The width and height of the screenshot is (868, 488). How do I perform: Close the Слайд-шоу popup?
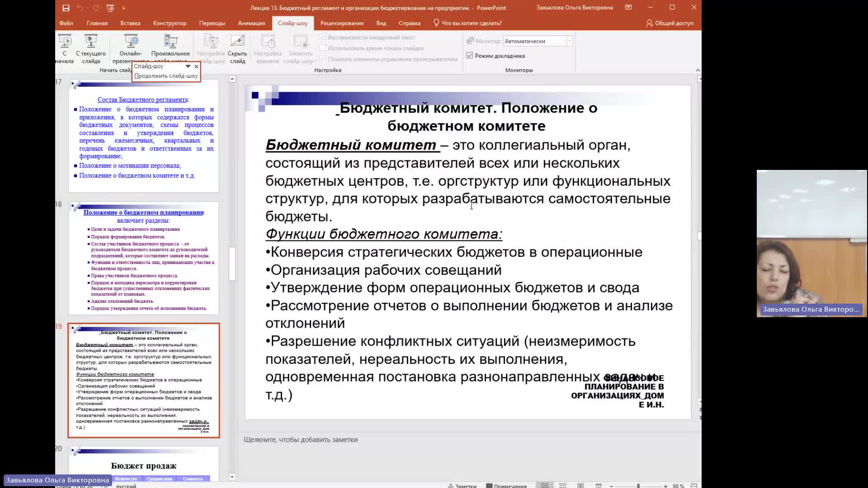pyautogui.click(x=196, y=66)
